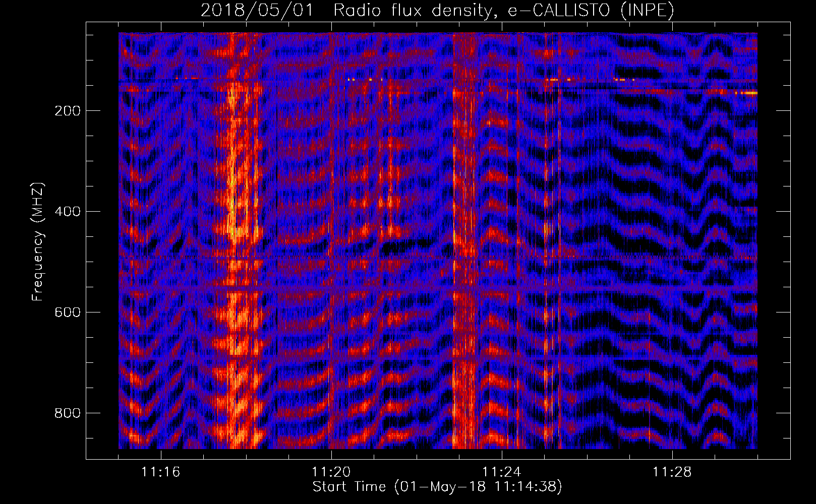
Task: Click the '800' frequency tick label
Action: tap(68, 413)
